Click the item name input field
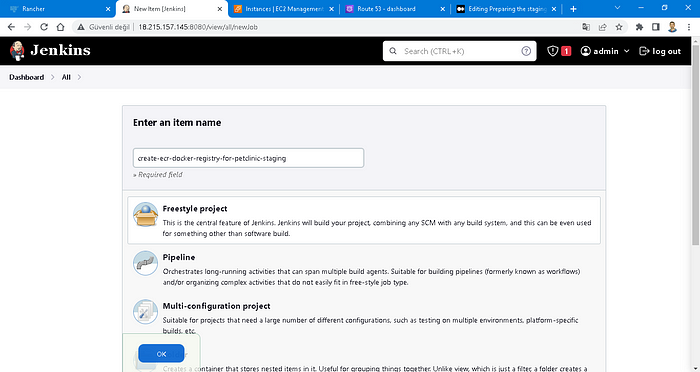The image size is (700, 372). [248, 158]
